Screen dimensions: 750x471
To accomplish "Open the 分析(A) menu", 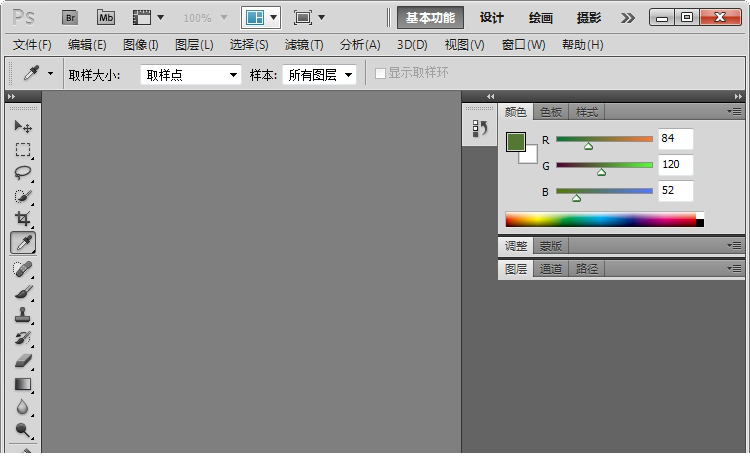I will coord(360,45).
